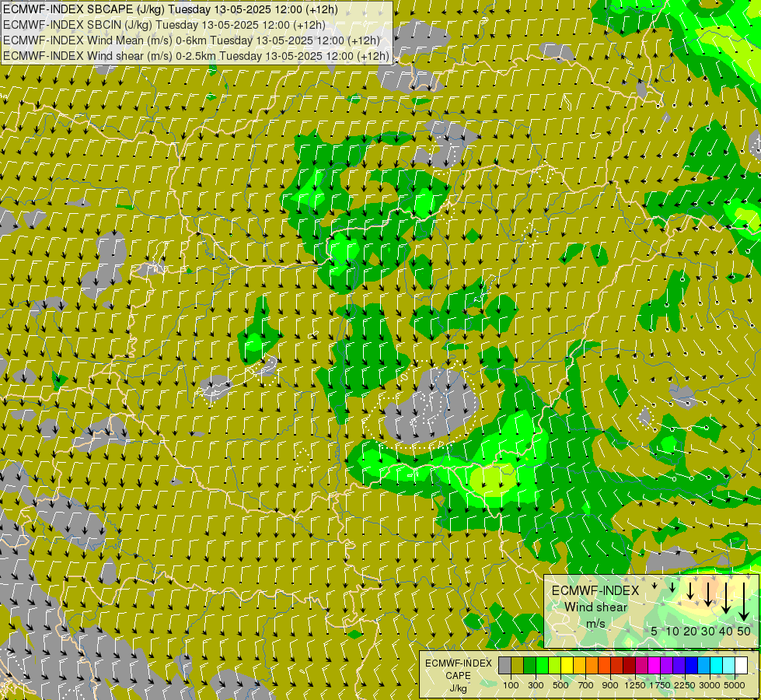The height and width of the screenshot is (700, 761).
Task: Click the 500 value under the CAPE scale
Action: click(560, 685)
